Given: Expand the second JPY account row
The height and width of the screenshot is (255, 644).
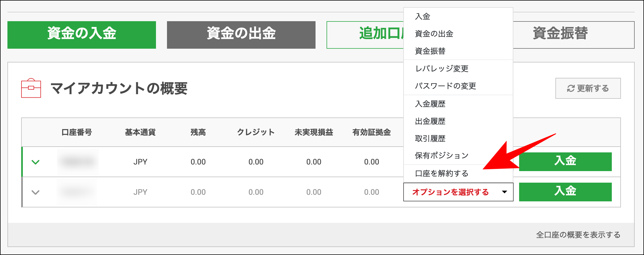Looking at the screenshot, I should click(35, 192).
